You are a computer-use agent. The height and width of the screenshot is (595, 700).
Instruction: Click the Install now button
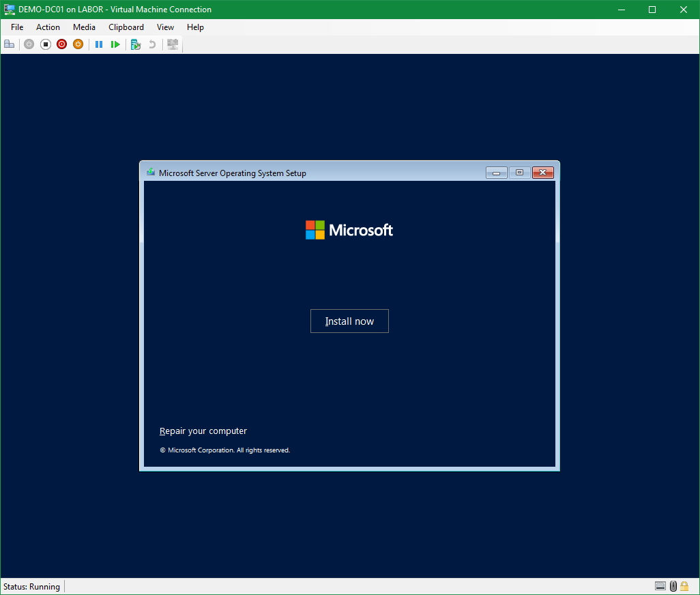[349, 321]
